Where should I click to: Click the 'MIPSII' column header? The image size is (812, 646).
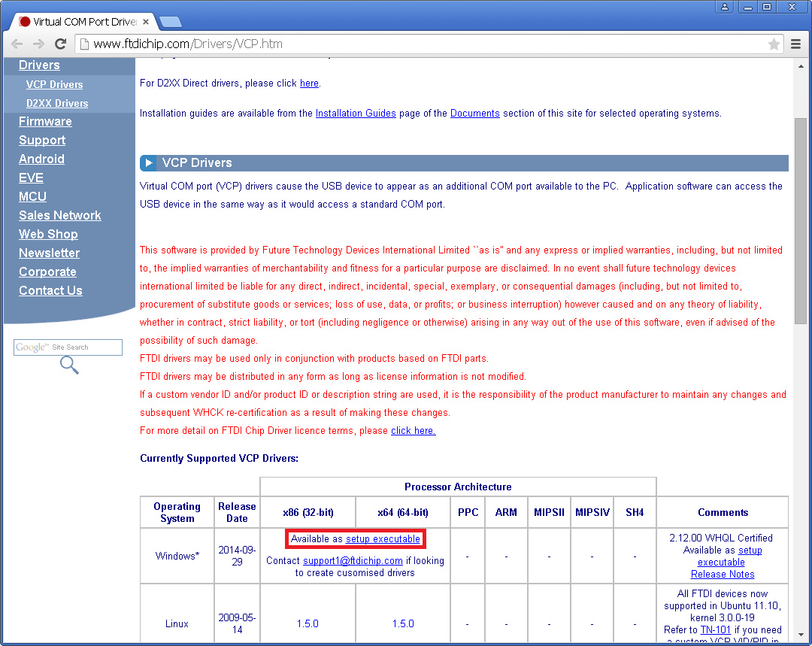coord(549,512)
